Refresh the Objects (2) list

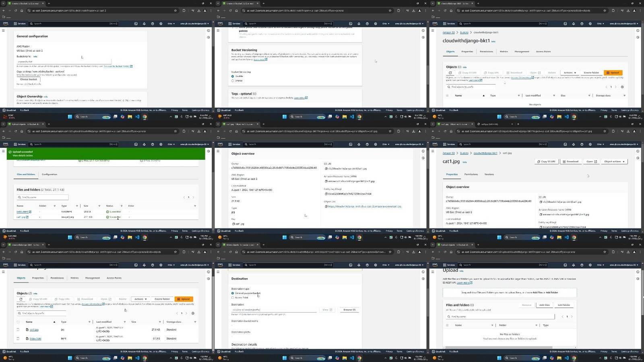[21, 299]
